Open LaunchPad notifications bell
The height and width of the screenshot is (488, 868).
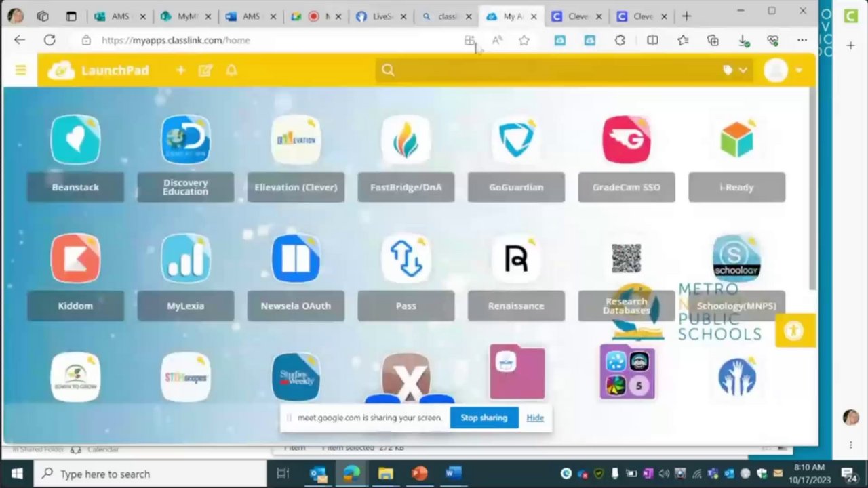click(x=231, y=70)
